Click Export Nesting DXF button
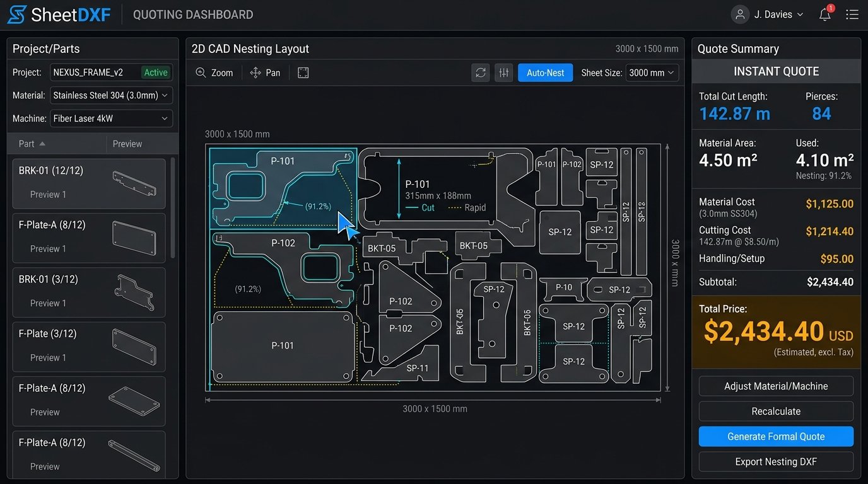 (x=776, y=462)
